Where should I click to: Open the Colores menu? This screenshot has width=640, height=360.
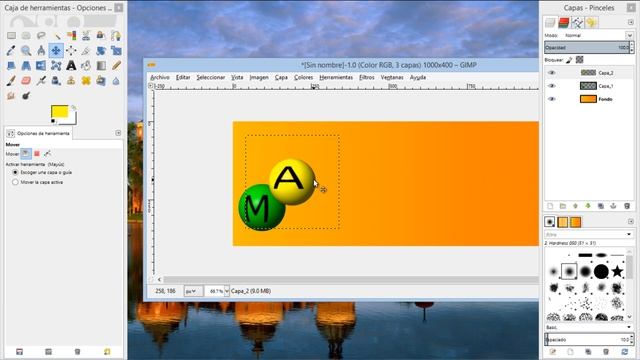coord(303,77)
